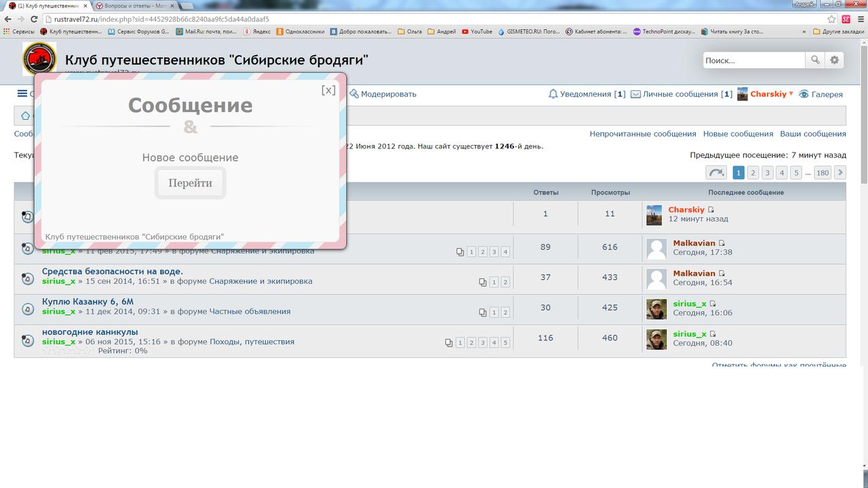Open Модерировать menu item
868x488 pixels.
[382, 94]
